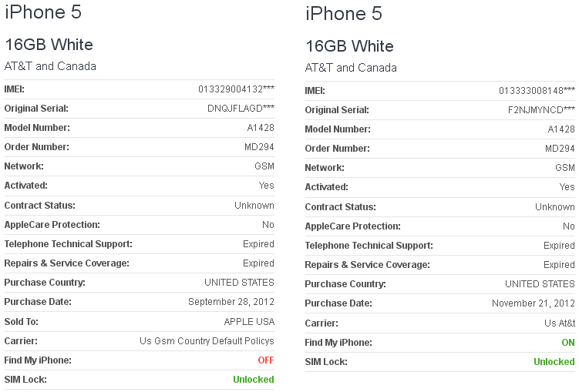Viewport: 579px width, 392px height.
Task: Click the Unlocked status below the OFF indicator
Action: point(254,379)
